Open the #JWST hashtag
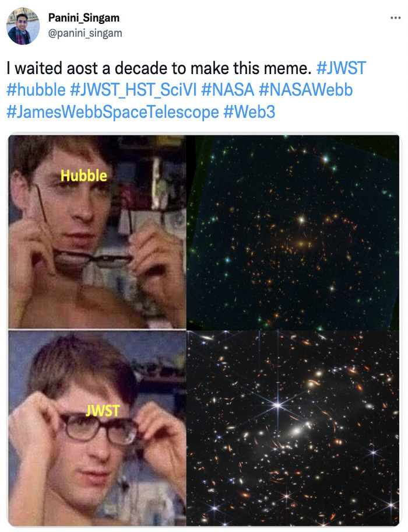 coord(341,68)
